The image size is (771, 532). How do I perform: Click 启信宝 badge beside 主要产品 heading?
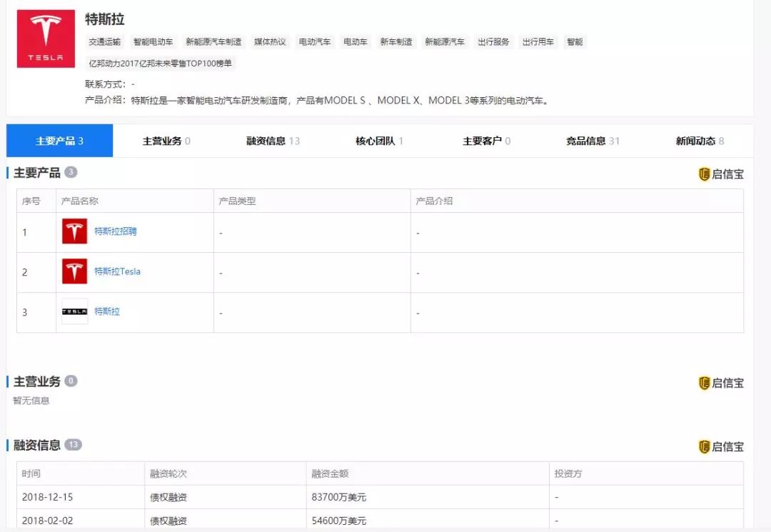click(x=721, y=174)
